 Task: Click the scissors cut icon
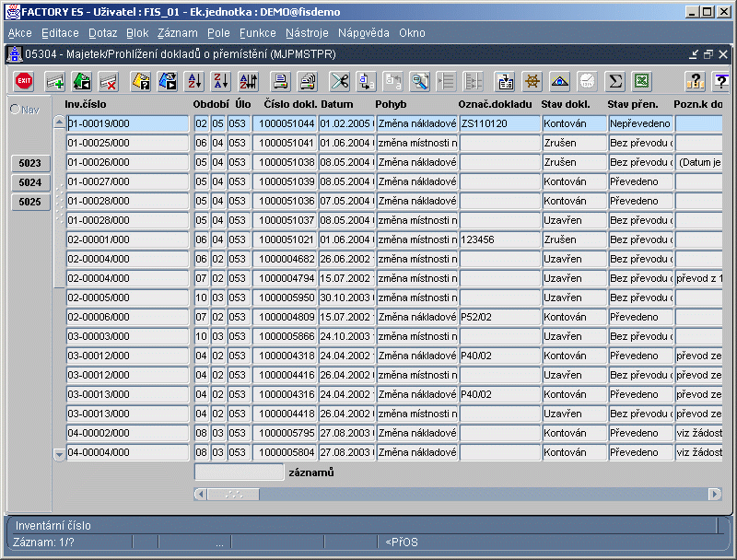pyautogui.click(x=339, y=81)
